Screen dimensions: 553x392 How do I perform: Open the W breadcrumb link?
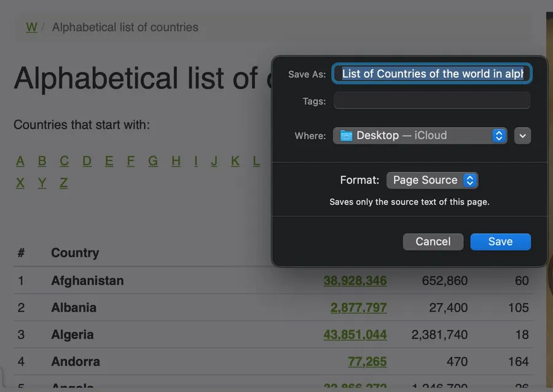click(31, 27)
